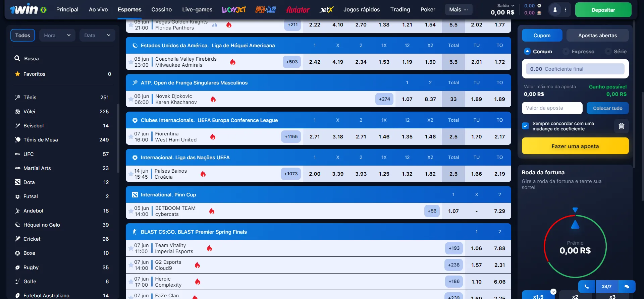Toggle always agree with coefficient change checkbox
Viewport: 644px width, 299px height.
tap(525, 126)
